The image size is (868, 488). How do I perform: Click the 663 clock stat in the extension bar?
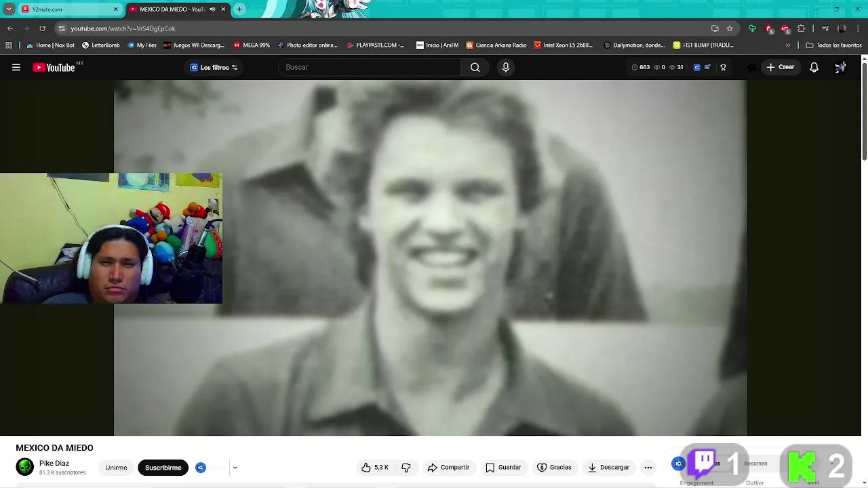641,67
